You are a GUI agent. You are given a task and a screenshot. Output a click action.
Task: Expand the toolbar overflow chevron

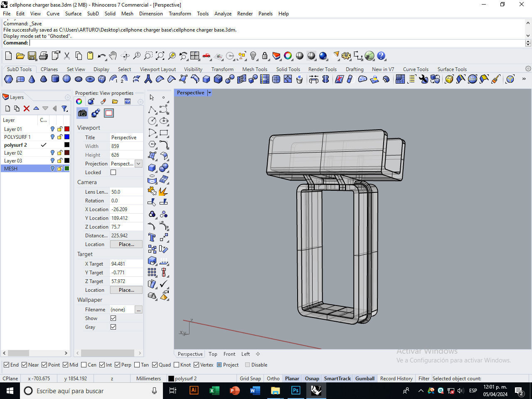click(x=524, y=79)
